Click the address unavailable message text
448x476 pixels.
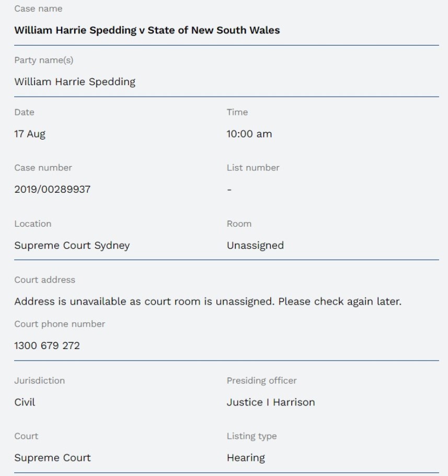click(x=208, y=302)
